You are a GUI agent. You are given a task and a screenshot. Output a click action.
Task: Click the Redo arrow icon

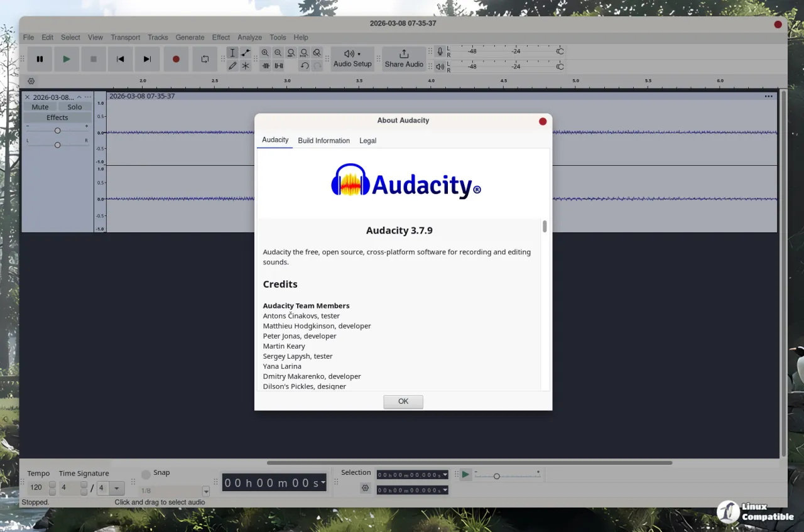pyautogui.click(x=317, y=65)
